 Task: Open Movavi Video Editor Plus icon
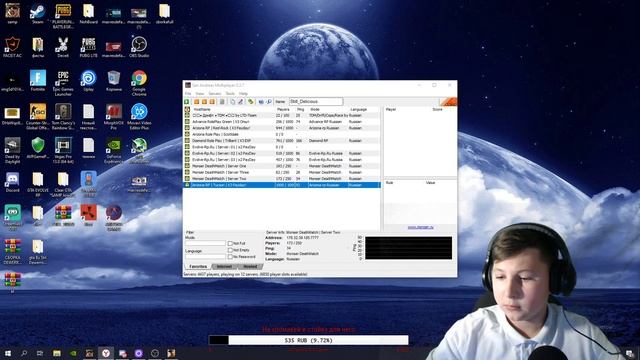coord(139,117)
